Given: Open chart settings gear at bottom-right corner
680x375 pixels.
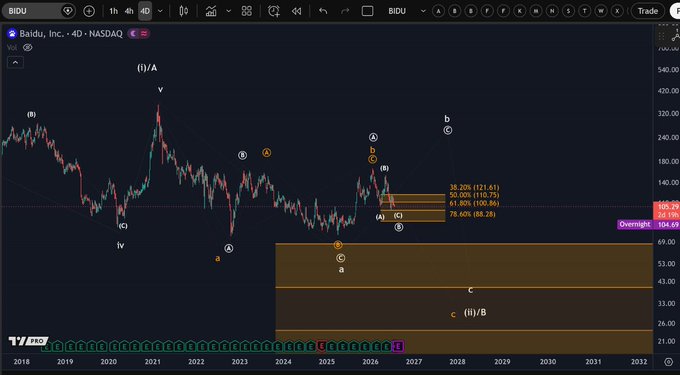Looking at the screenshot, I should click(x=668, y=362).
